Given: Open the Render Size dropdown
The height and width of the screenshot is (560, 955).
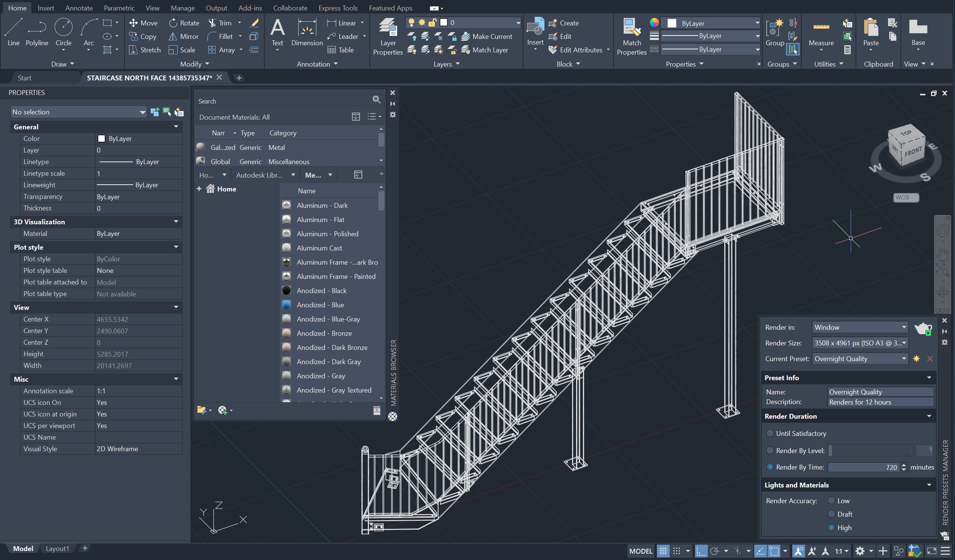Looking at the screenshot, I should point(860,343).
